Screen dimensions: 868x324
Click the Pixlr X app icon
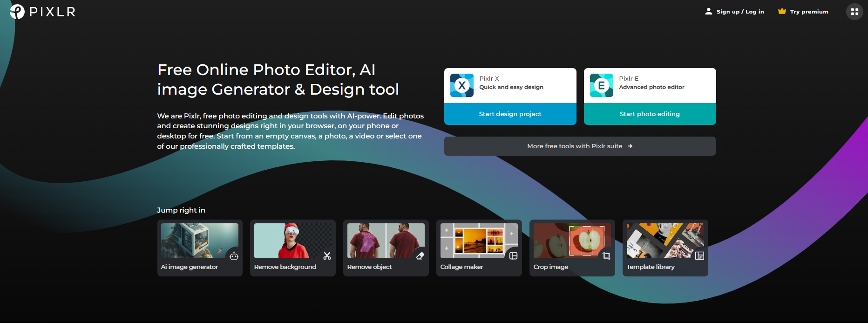click(x=462, y=85)
